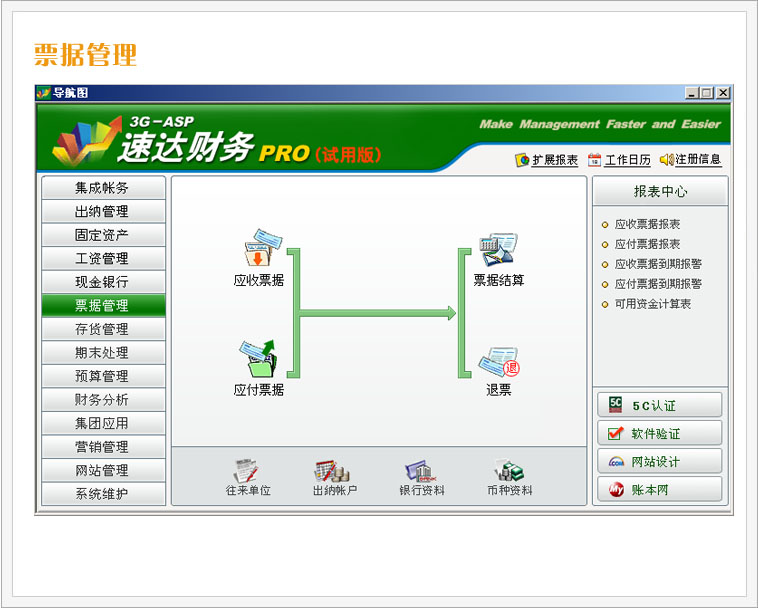Click the 5C认证 button label
Screen dimensions: 758x608
pos(654,406)
